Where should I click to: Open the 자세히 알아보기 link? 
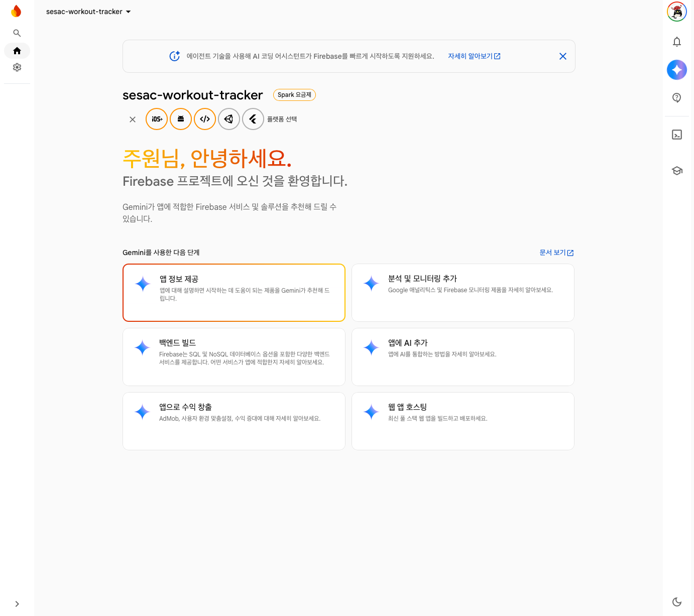coord(474,56)
